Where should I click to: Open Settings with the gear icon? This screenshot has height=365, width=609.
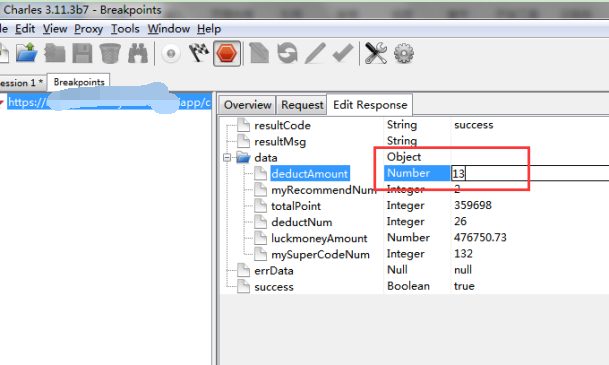[x=404, y=54]
